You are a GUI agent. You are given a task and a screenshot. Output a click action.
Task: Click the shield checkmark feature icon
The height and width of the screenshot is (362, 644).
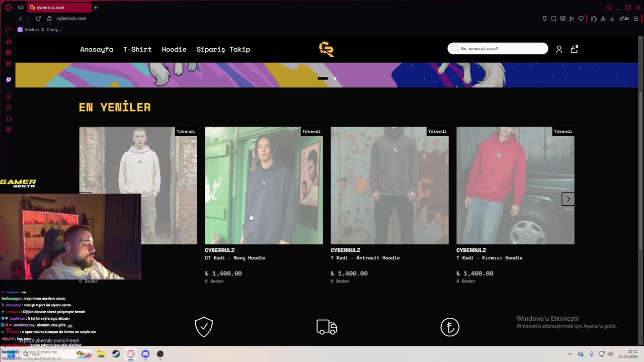point(204,327)
